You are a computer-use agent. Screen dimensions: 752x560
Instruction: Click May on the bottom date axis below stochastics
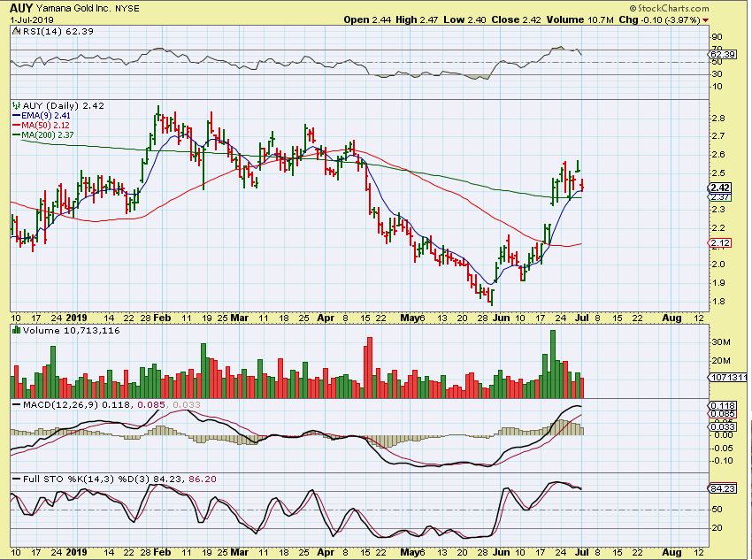(410, 552)
